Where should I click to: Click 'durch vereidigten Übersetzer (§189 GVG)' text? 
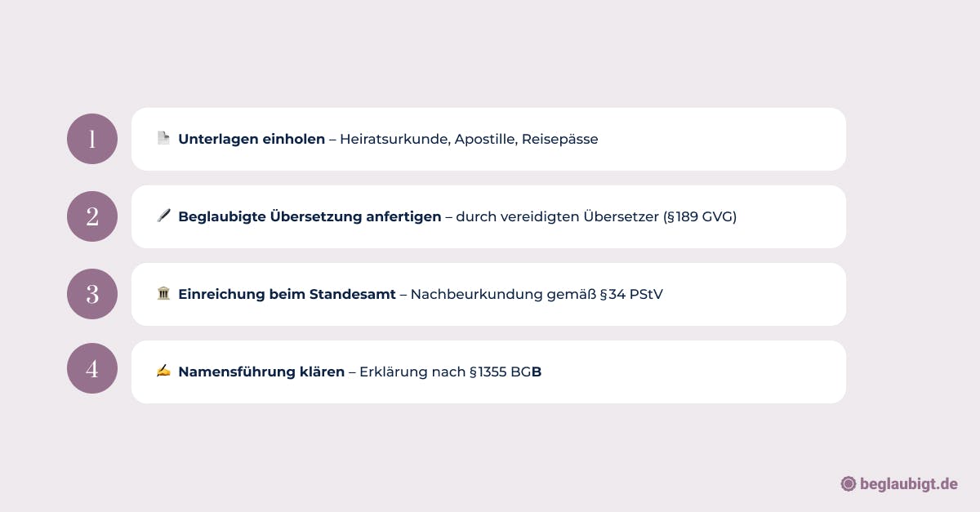[596, 216]
